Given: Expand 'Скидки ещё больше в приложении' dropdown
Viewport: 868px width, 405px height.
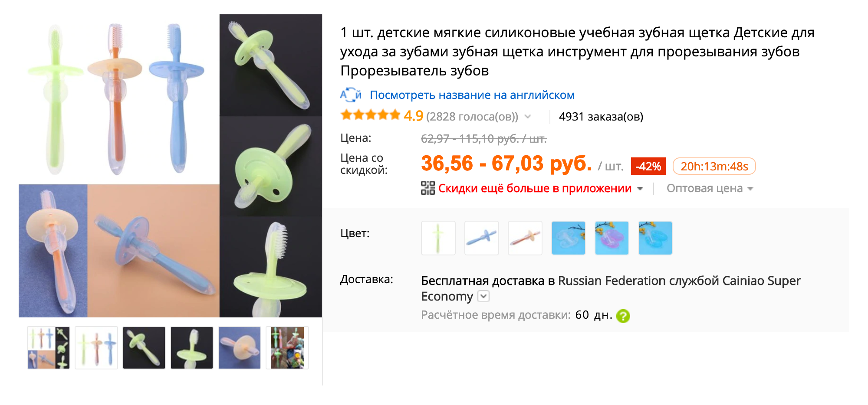Looking at the screenshot, I should (x=640, y=189).
